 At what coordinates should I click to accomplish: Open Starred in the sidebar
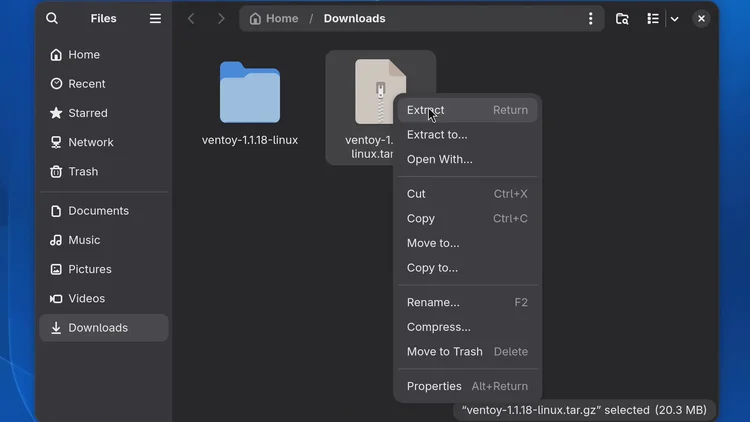click(104, 113)
